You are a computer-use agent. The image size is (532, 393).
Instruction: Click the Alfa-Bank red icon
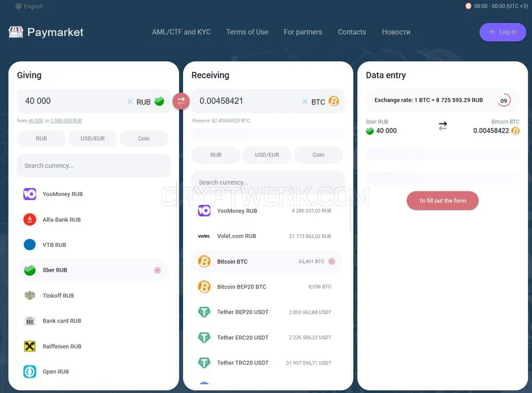(x=29, y=219)
